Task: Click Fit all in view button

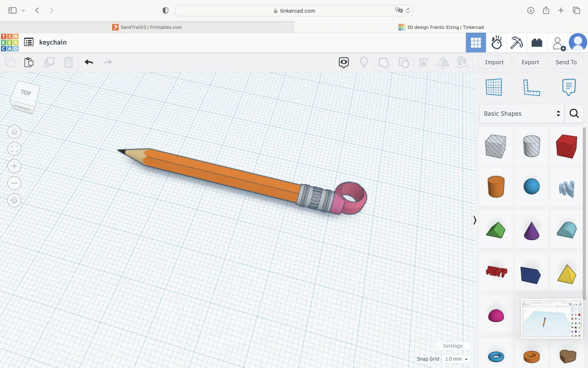Action: (14, 149)
